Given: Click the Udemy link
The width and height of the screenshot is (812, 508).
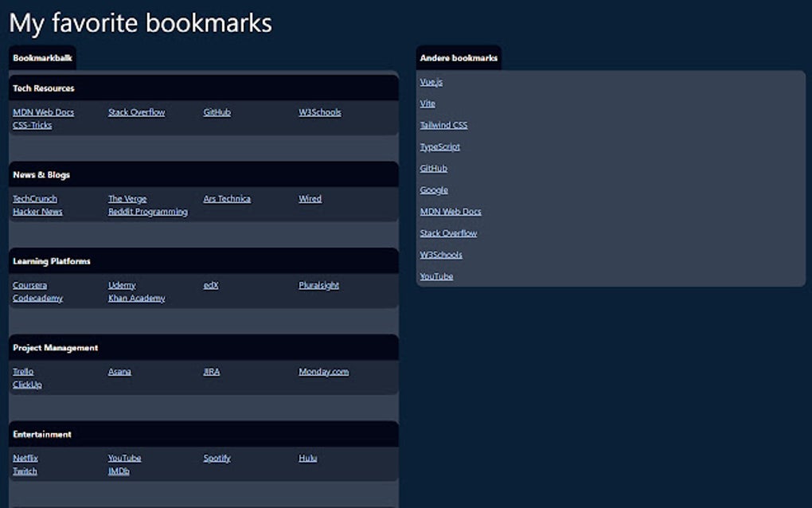Looking at the screenshot, I should (122, 285).
